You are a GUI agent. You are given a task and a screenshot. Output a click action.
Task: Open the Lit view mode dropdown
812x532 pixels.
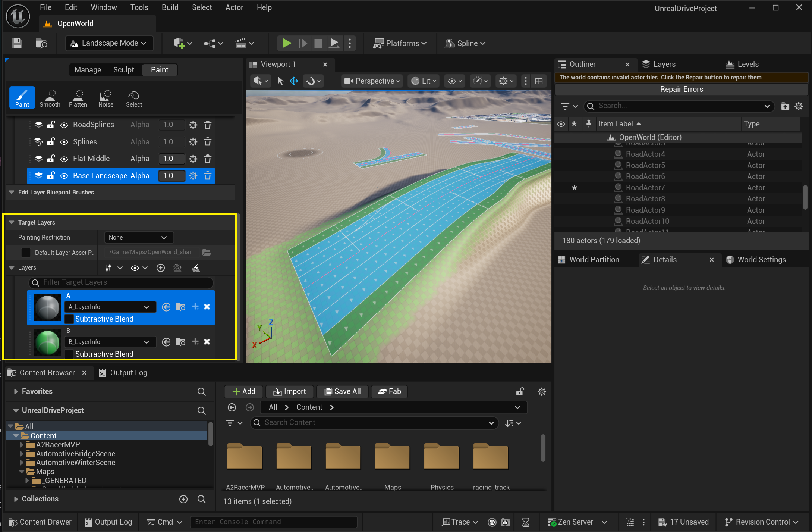(424, 81)
